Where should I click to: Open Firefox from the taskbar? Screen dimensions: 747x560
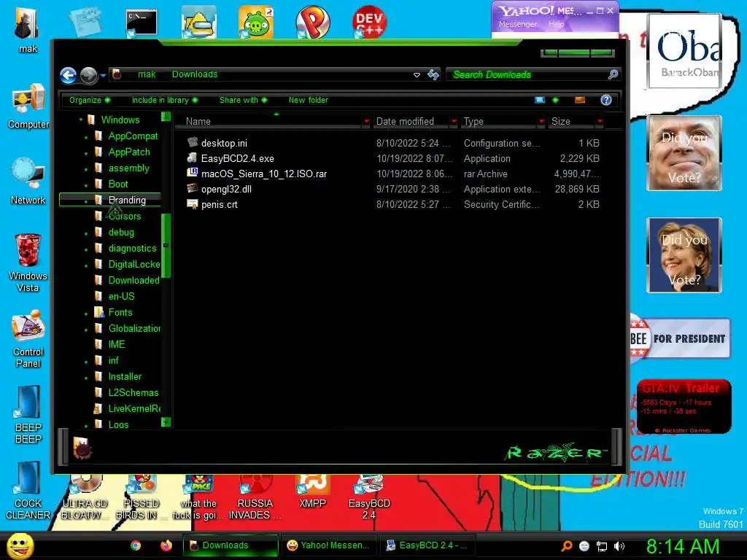[x=166, y=545]
